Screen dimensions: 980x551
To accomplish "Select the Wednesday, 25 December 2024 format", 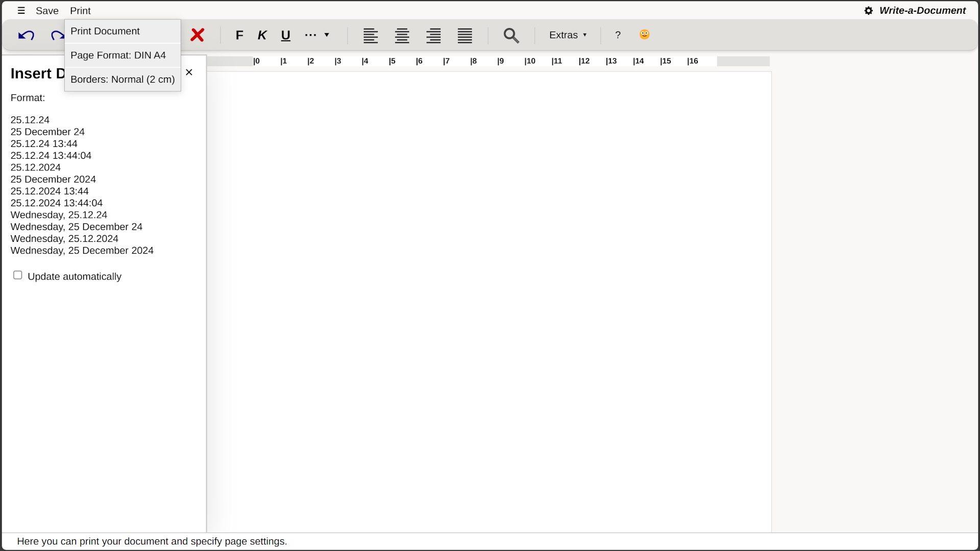I will (x=82, y=250).
